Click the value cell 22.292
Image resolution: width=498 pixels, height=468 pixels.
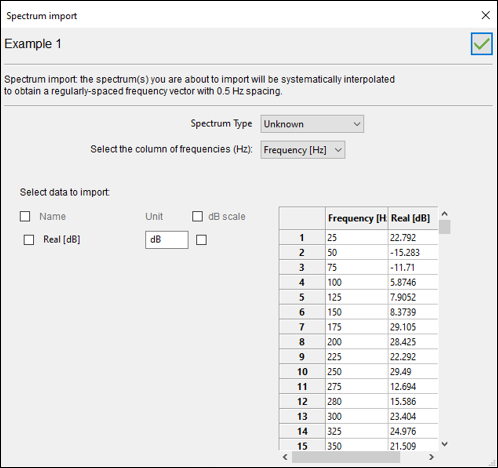tap(413, 357)
